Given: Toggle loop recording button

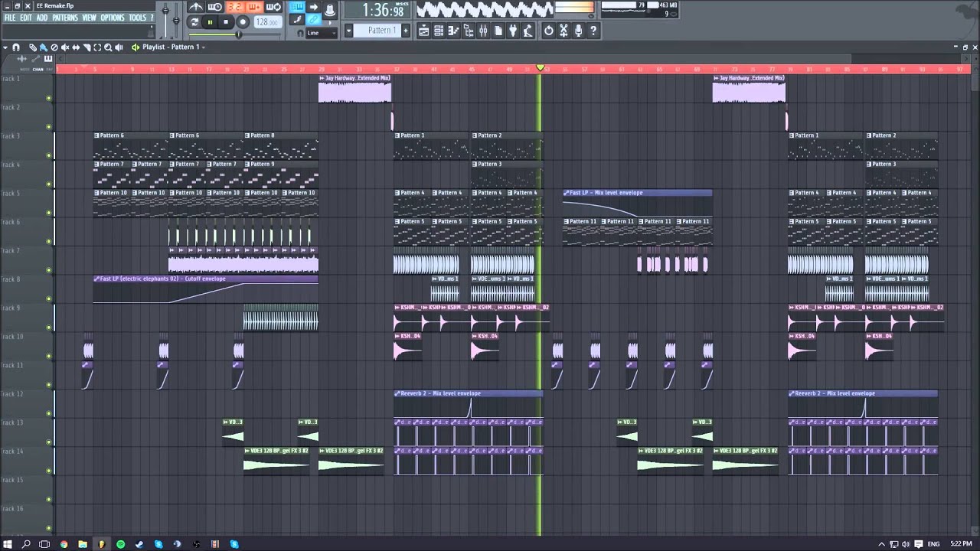Looking at the screenshot, I should (x=273, y=7).
